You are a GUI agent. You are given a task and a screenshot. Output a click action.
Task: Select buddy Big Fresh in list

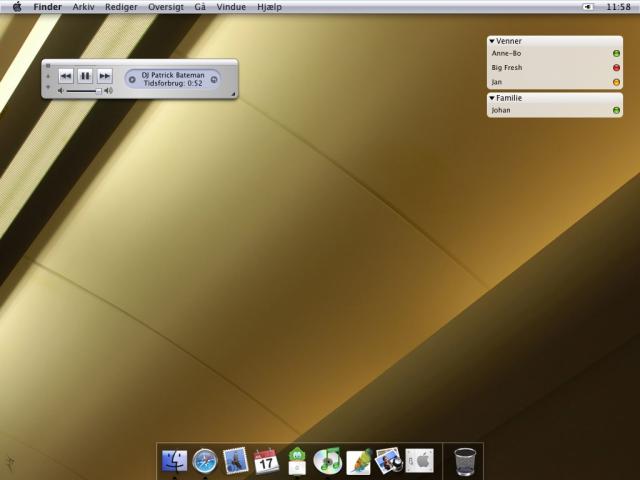[555, 68]
